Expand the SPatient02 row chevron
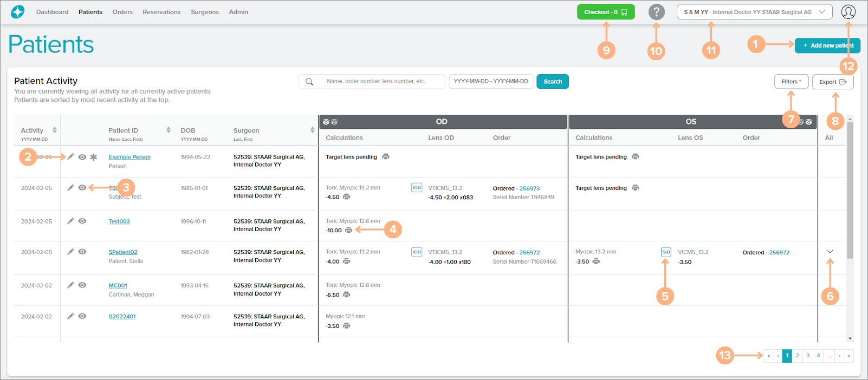The height and width of the screenshot is (380, 868). pyautogui.click(x=830, y=252)
